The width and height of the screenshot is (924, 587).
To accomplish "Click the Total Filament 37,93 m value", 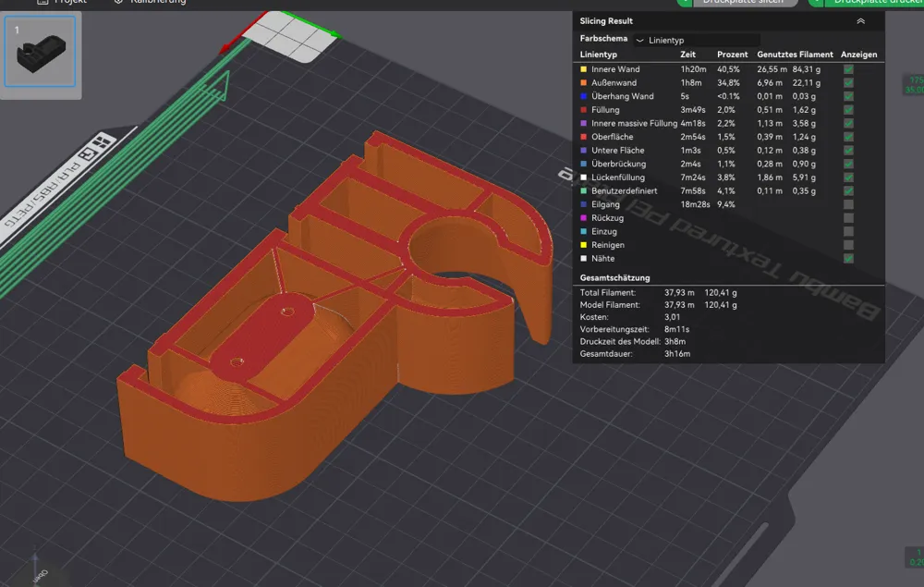I will coord(679,292).
